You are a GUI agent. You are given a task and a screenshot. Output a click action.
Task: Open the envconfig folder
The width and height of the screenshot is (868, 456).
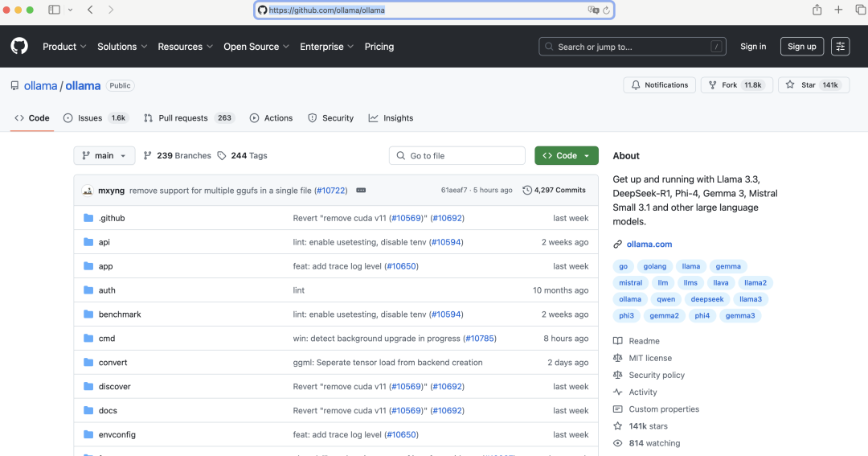[117, 434]
